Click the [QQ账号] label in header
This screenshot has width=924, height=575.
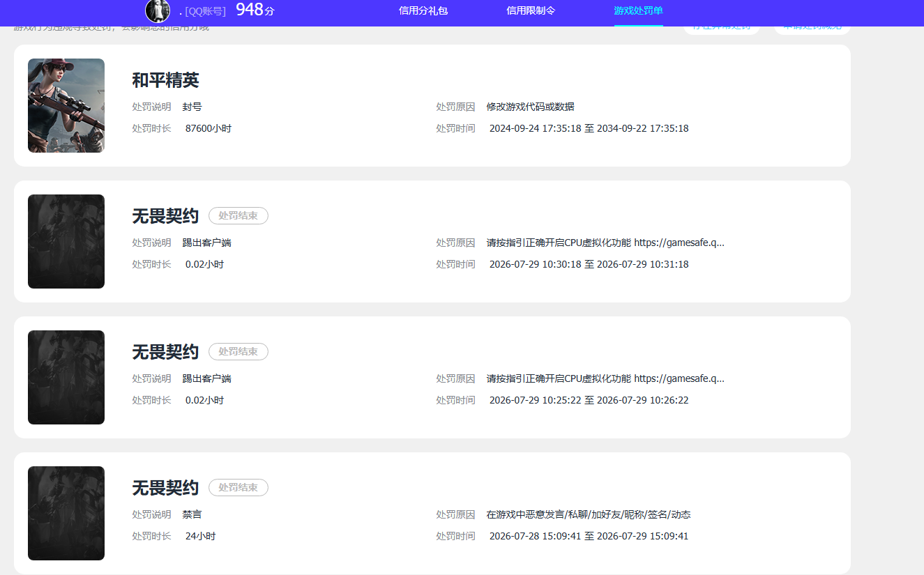(x=205, y=11)
